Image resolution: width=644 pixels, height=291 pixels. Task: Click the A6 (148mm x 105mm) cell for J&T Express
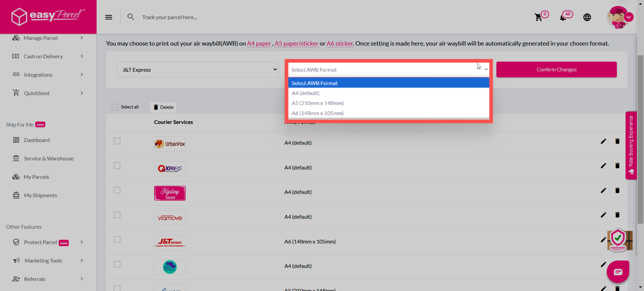(x=310, y=241)
